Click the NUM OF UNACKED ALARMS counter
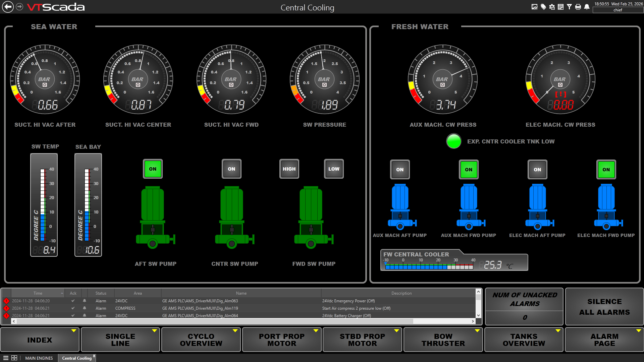The height and width of the screenshot is (362, 644). [x=524, y=307]
